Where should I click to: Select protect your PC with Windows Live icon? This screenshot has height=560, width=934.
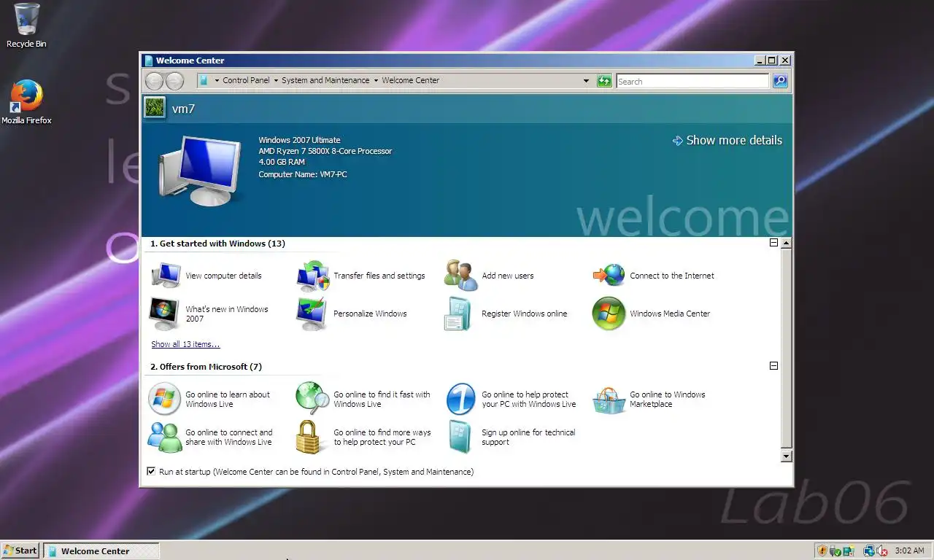(x=460, y=399)
